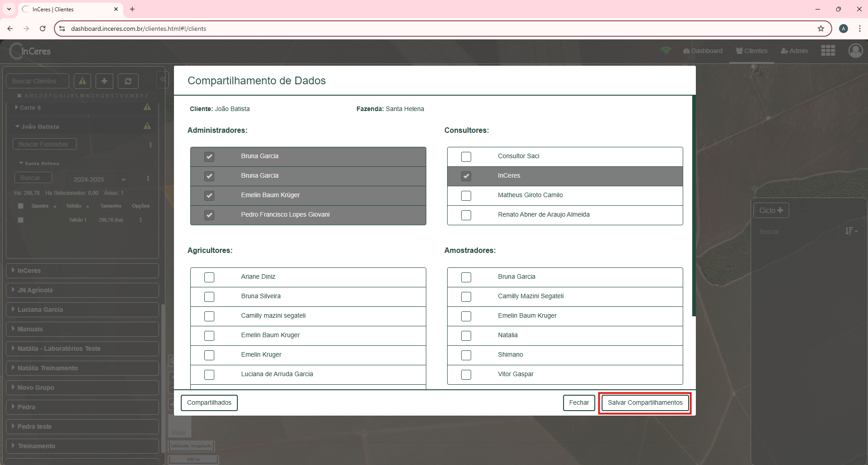The height and width of the screenshot is (465, 868).
Task: Check Bruna Silveira agricultor
Action: pos(209,297)
